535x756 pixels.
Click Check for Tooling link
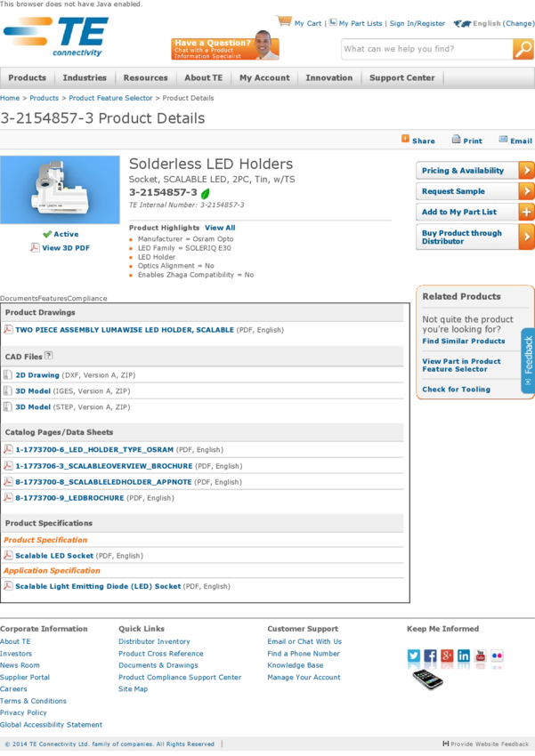pyautogui.click(x=456, y=389)
